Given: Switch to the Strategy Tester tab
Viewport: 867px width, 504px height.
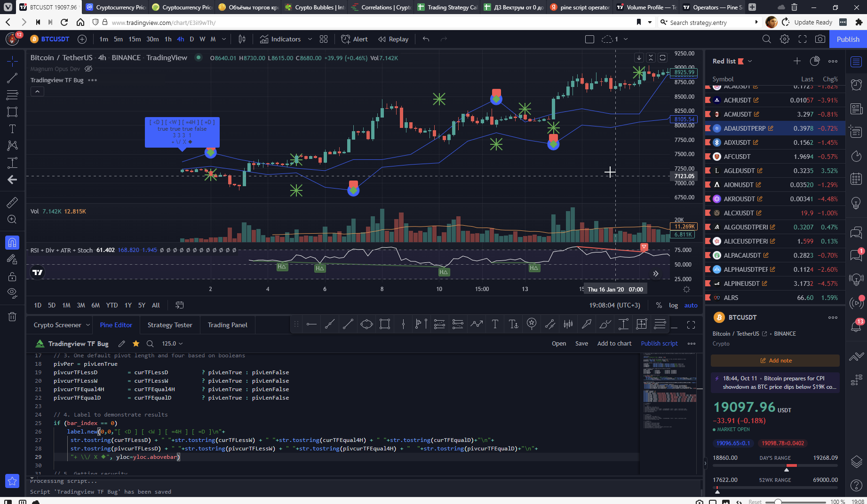Looking at the screenshot, I should click(170, 325).
